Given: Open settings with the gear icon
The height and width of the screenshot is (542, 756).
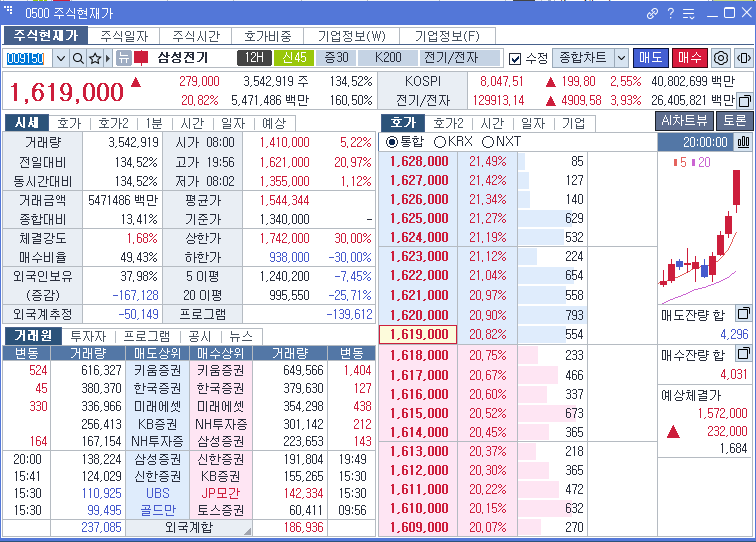Looking at the screenshot, I should point(721,58).
